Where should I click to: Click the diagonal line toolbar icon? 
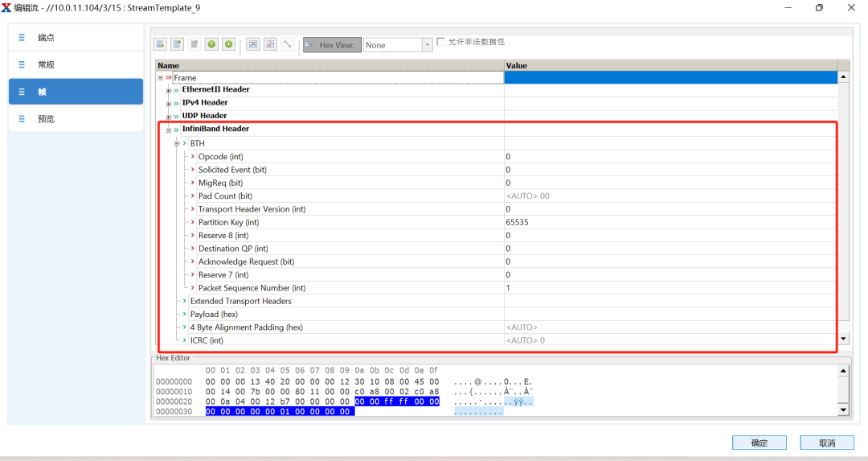(x=287, y=45)
